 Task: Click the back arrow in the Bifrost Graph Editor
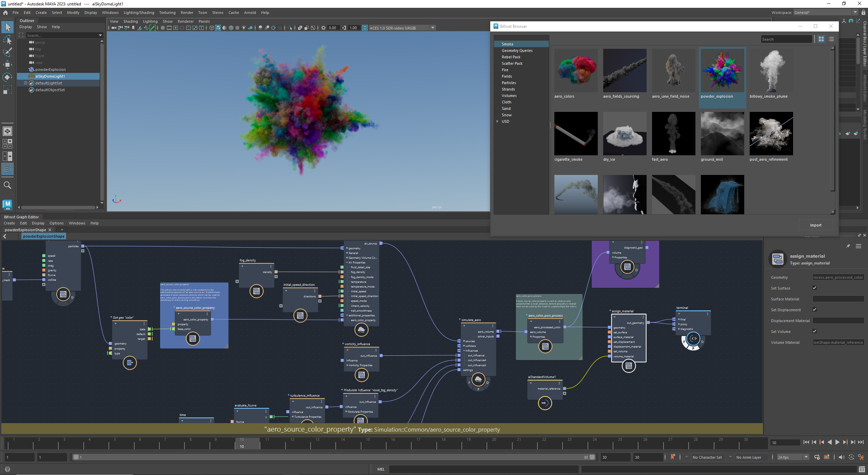coord(5,236)
